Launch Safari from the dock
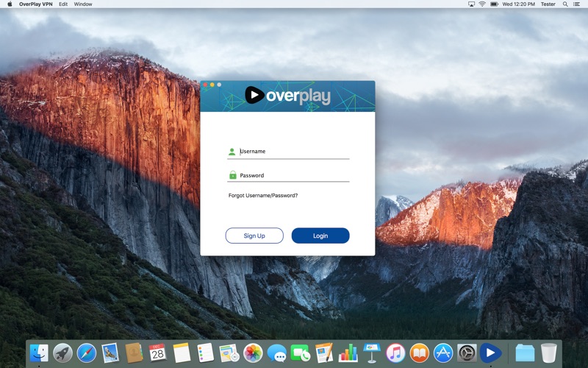 [x=87, y=353]
